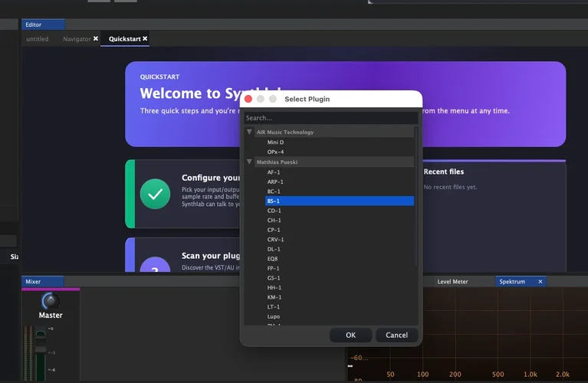The height and width of the screenshot is (383, 588).
Task: Collapse the Matthias Pueski group
Action: (249, 162)
